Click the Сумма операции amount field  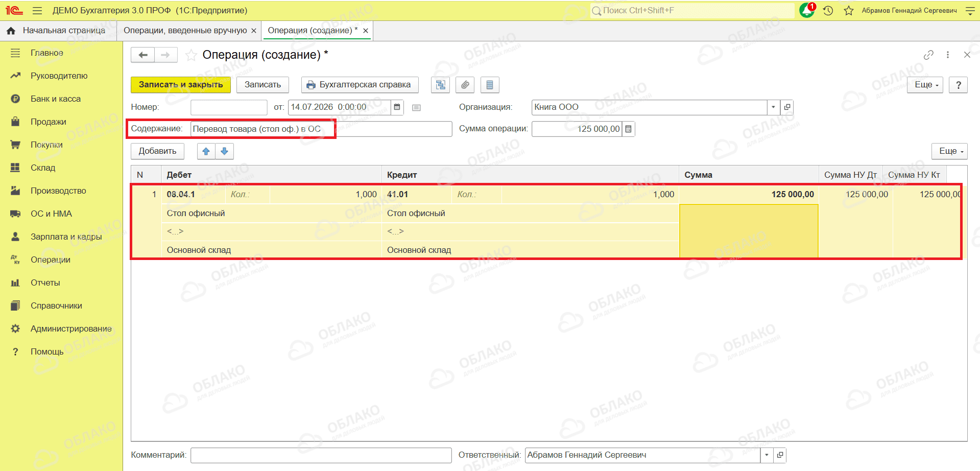click(577, 129)
